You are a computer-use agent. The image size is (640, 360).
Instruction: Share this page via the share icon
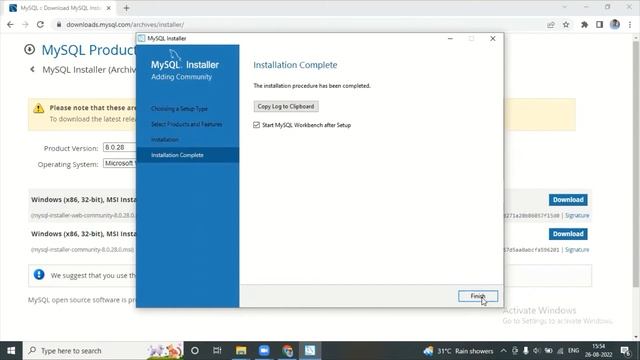click(x=551, y=24)
